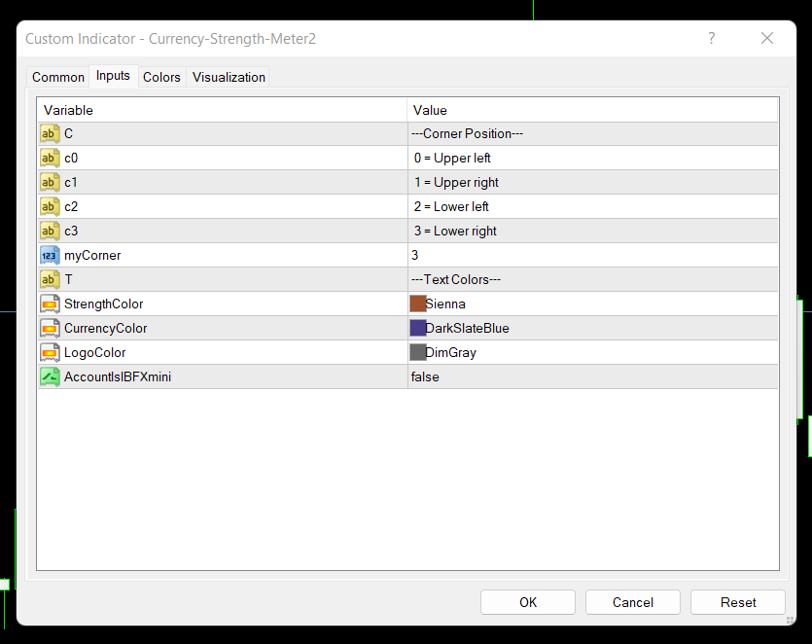Screen dimensions: 812x644
Task: Click the DarkSlateBlue color swatch
Action: [x=418, y=328]
